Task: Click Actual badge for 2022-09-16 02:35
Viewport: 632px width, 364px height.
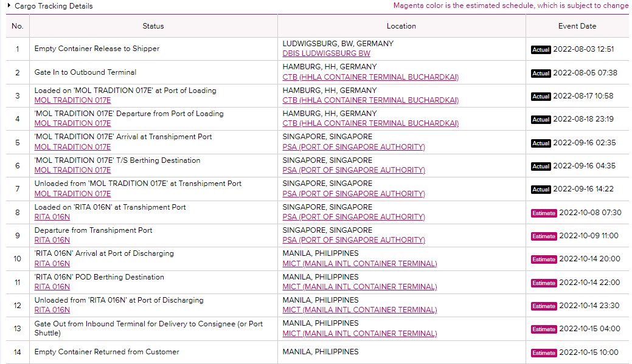Action: click(541, 143)
